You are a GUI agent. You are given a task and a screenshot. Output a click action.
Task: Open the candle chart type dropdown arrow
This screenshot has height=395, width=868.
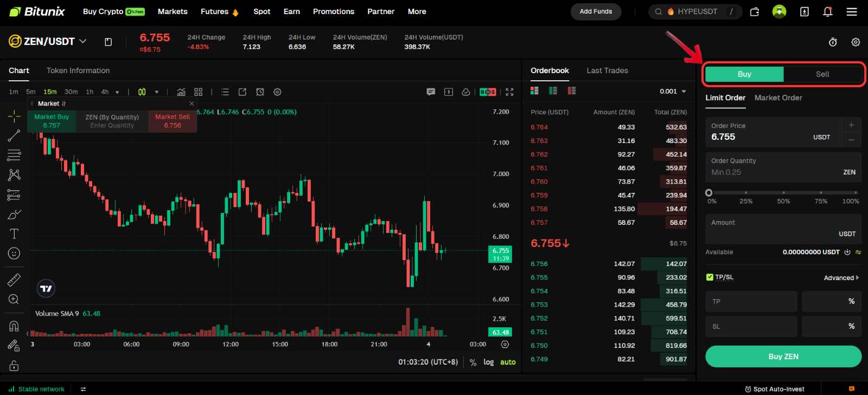coord(157,92)
